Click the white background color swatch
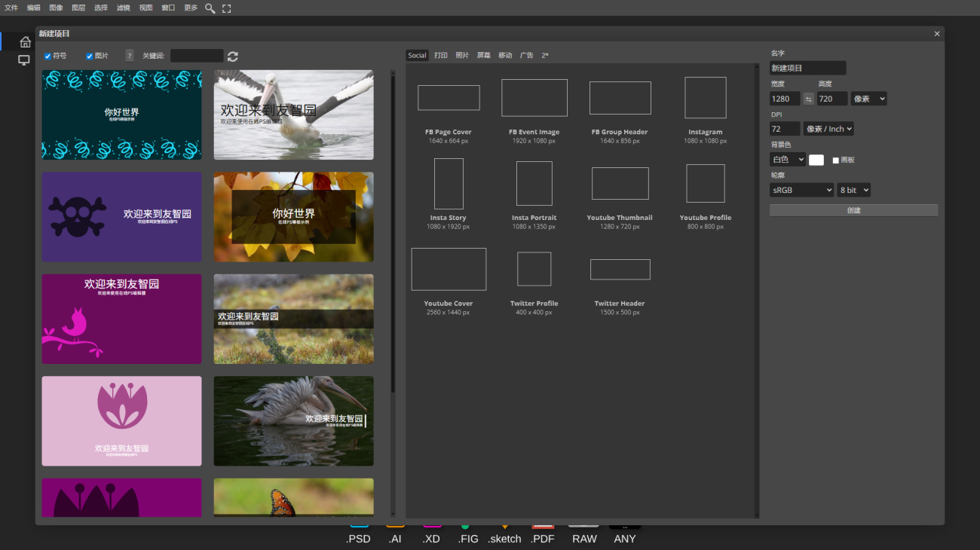980x550 pixels. [x=816, y=160]
